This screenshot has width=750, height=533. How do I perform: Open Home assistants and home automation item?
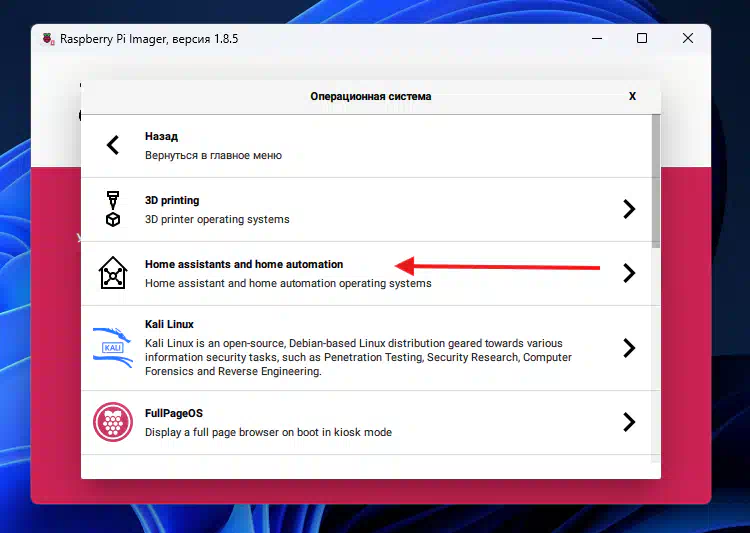tap(366, 274)
